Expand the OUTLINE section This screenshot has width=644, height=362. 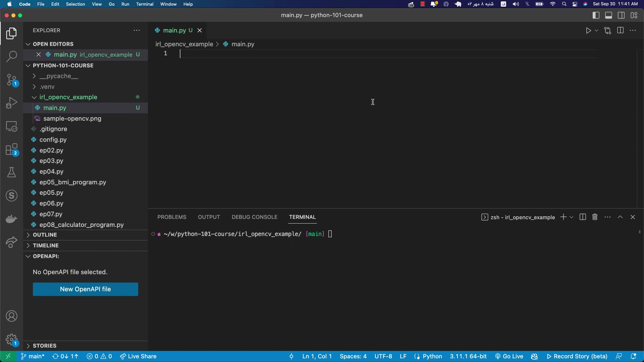(x=45, y=235)
